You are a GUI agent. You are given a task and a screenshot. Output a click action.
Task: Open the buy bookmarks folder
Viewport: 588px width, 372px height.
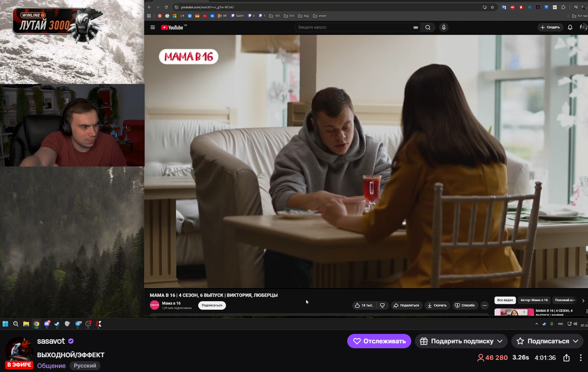304,16
